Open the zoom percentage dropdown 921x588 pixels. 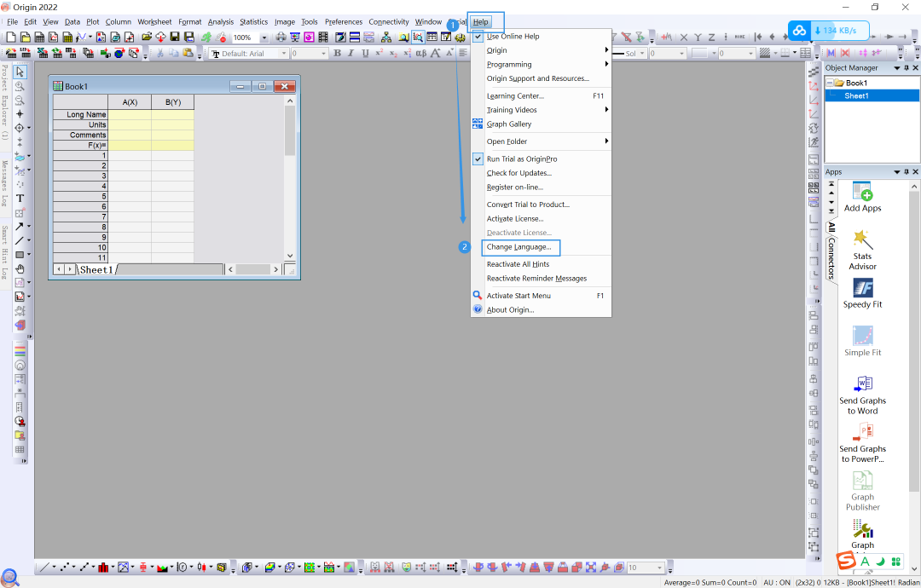tap(264, 37)
